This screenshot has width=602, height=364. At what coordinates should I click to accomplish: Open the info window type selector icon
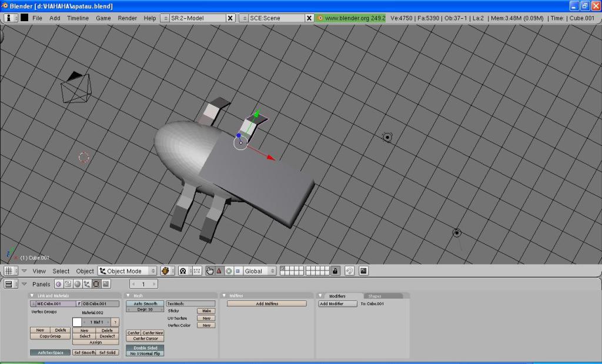pyautogui.click(x=9, y=18)
